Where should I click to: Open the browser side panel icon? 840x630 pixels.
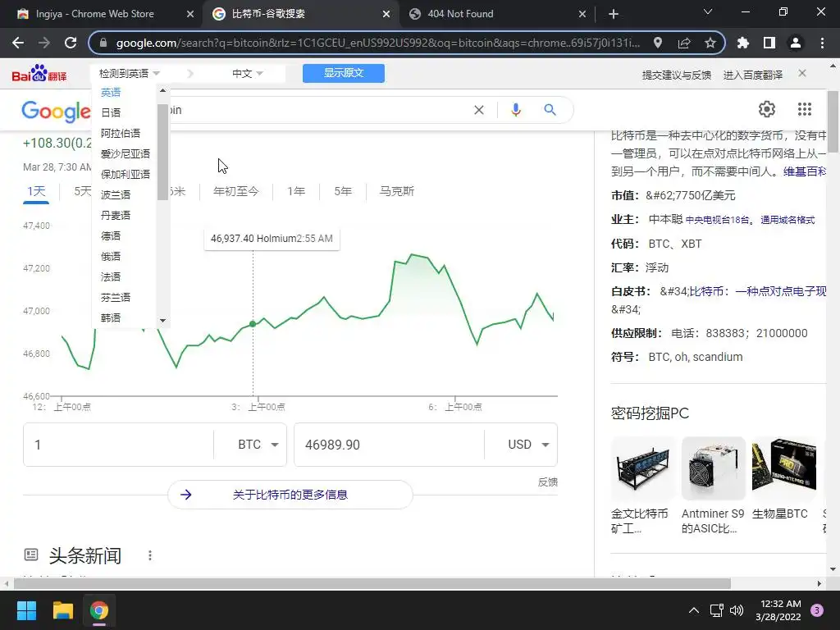[769, 43]
